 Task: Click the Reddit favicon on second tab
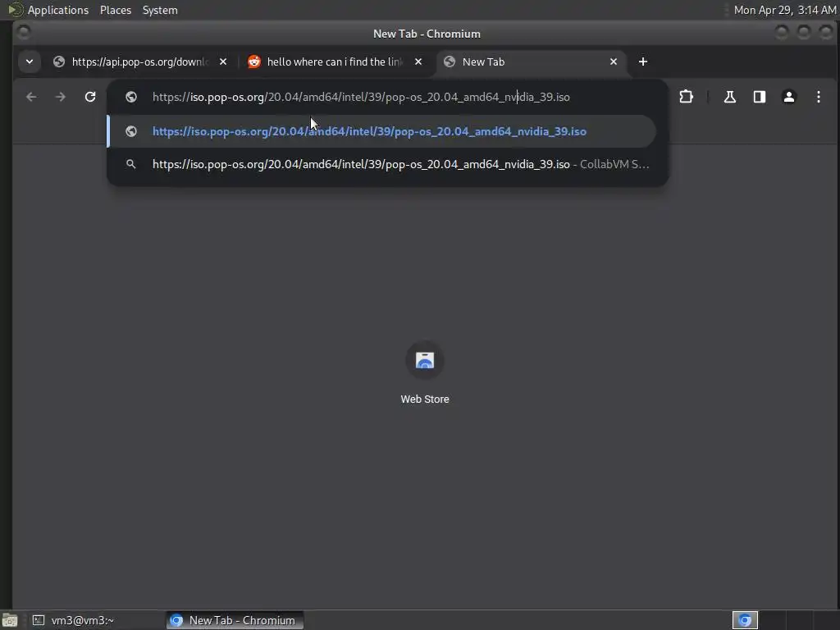coord(254,62)
